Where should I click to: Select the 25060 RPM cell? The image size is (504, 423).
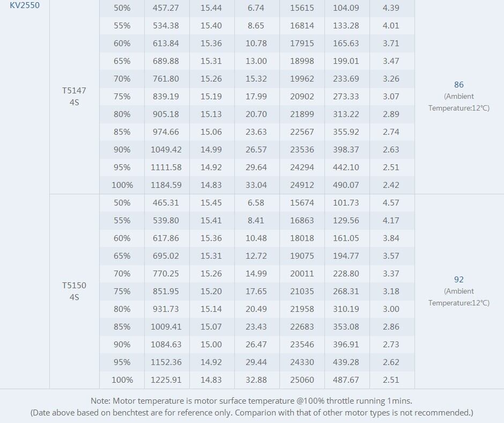click(x=302, y=380)
